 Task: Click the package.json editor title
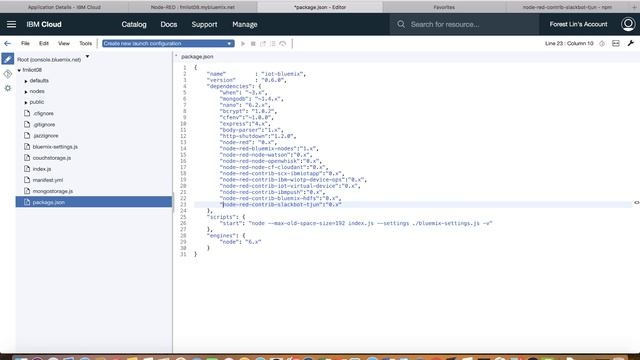point(197,57)
